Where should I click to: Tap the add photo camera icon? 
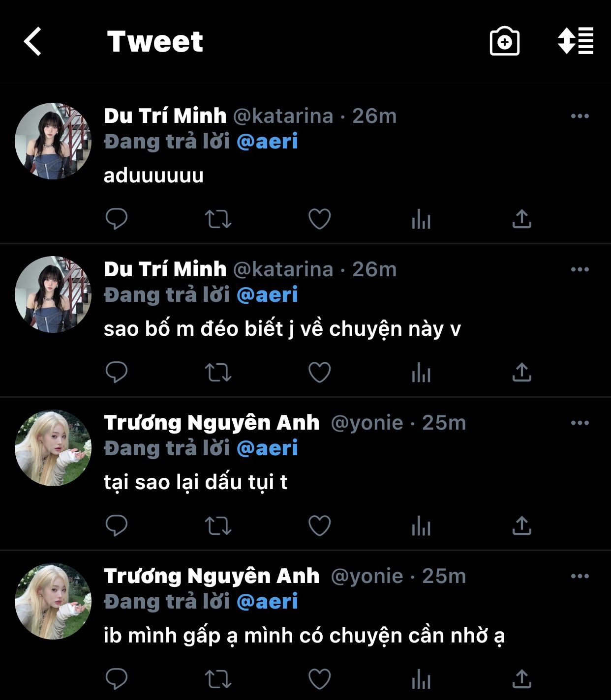[504, 41]
